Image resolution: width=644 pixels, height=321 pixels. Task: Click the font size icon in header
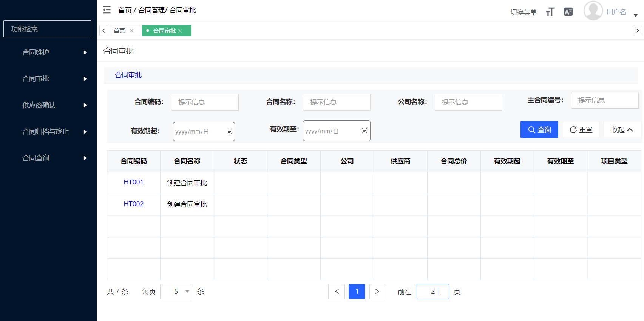pyautogui.click(x=550, y=12)
